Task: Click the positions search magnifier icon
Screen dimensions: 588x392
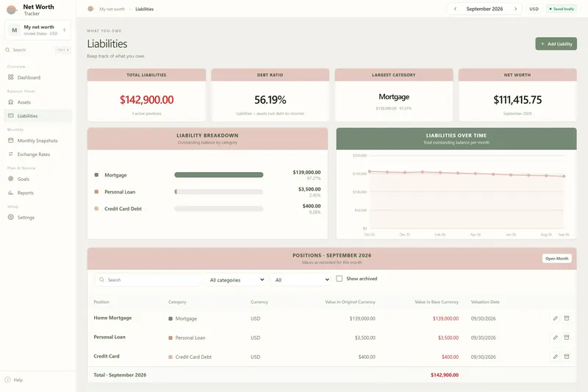Action: 101,279
